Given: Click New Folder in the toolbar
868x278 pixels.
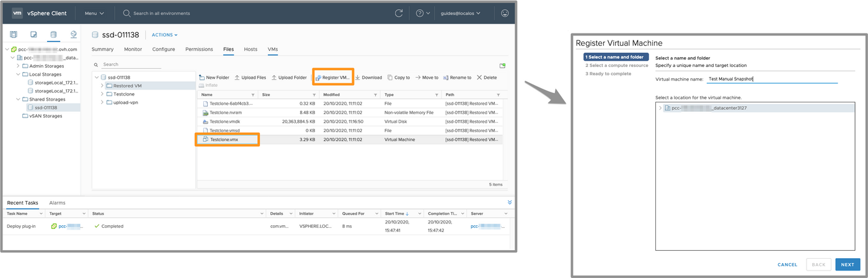Looking at the screenshot, I should click(214, 78).
